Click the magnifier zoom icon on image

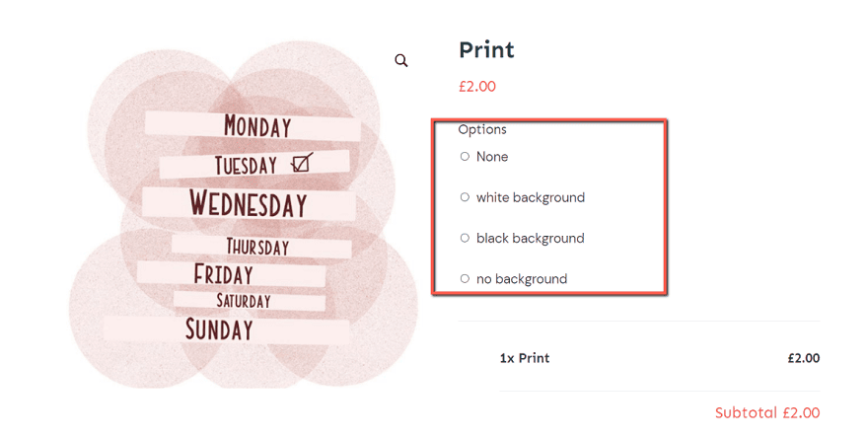coord(401,61)
